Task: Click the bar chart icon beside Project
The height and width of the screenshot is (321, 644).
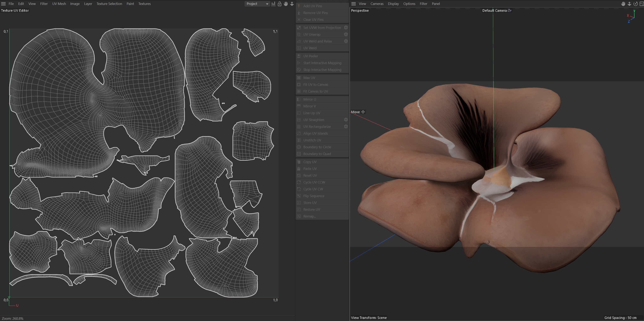Action: [273, 4]
